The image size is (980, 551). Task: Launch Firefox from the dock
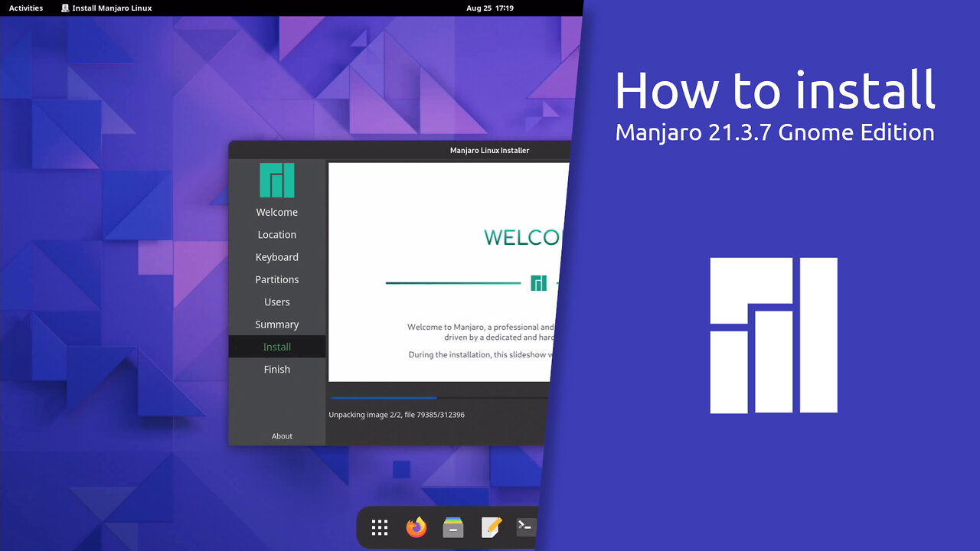pyautogui.click(x=416, y=527)
